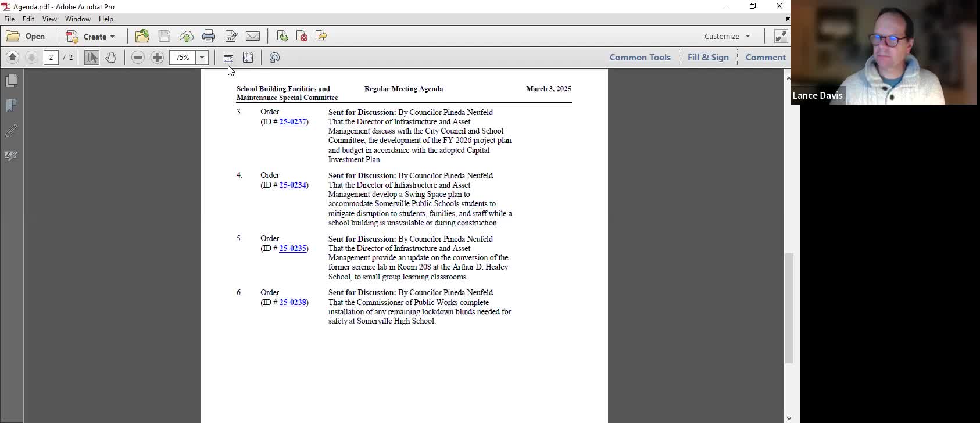Click the Regular Meeting Agenda heading
The height and width of the screenshot is (423, 980).
click(x=403, y=89)
